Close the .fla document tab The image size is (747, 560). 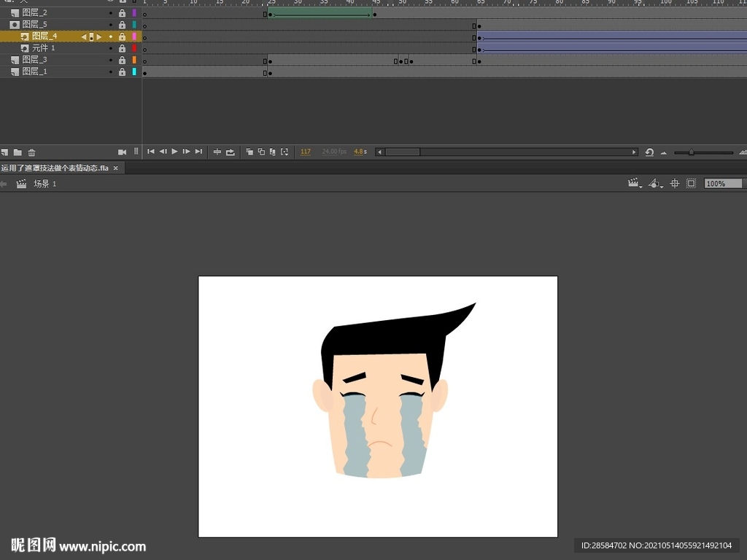coord(116,168)
